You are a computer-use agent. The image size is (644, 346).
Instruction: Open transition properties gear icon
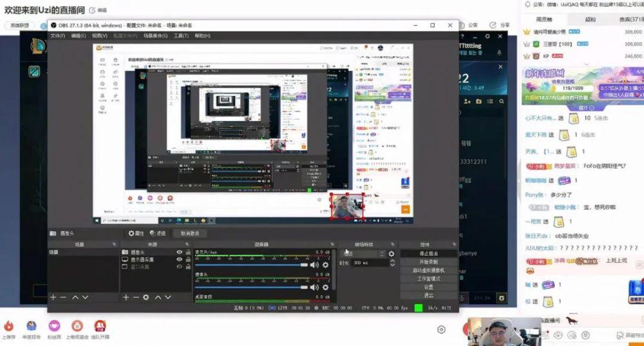(392, 254)
